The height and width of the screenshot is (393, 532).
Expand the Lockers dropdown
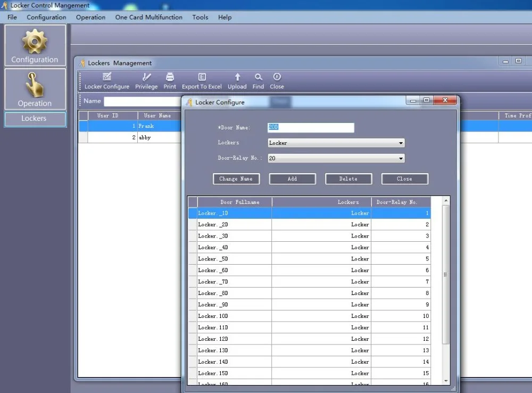click(x=401, y=143)
